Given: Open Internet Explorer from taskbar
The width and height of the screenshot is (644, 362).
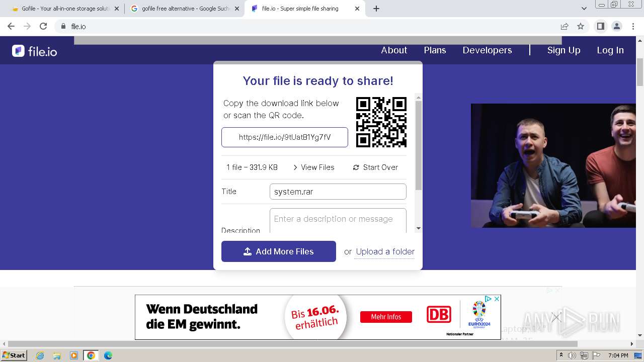Looking at the screenshot, I should (40, 355).
